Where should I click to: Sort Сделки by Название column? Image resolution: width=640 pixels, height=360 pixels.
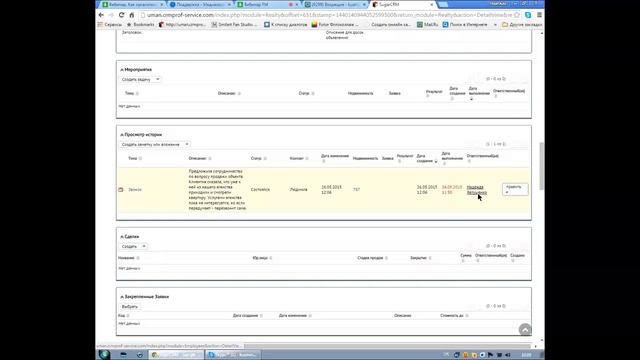click(129, 258)
